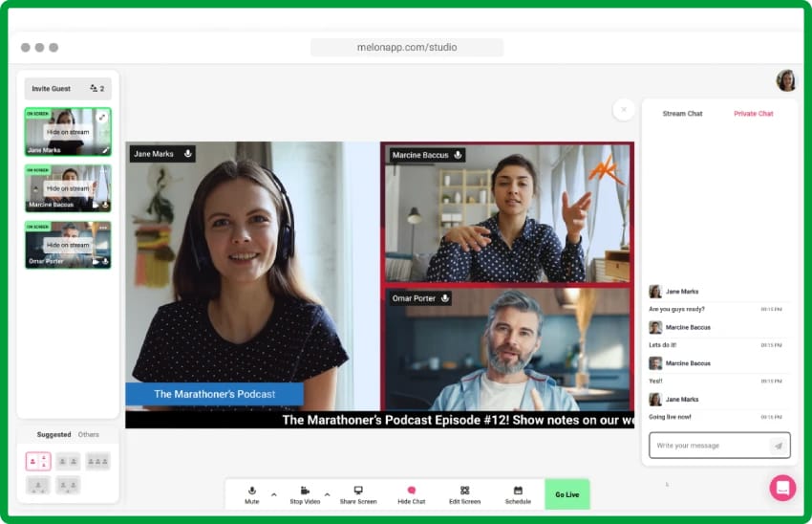Click the Mute microphone icon
Image resolution: width=812 pixels, height=524 pixels.
coord(252,491)
